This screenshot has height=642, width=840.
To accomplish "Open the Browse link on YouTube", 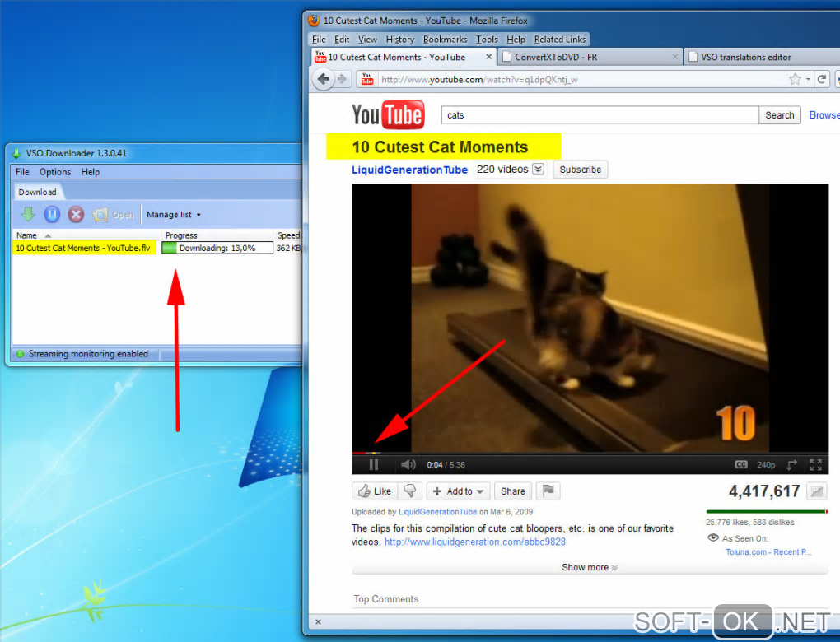I will (x=824, y=115).
